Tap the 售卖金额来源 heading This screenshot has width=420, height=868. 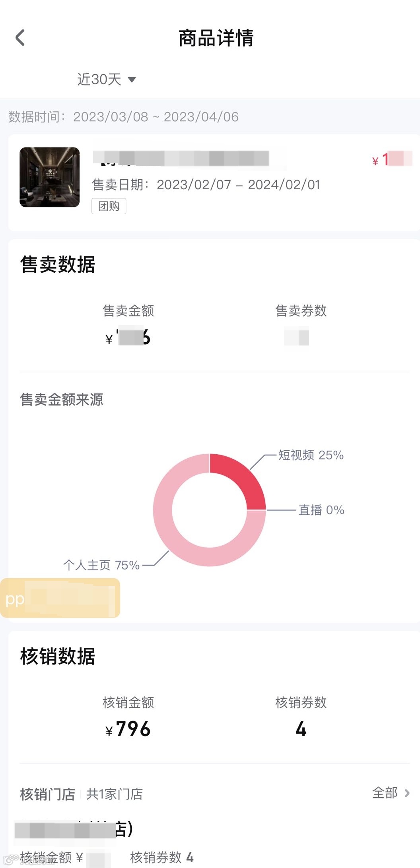coord(62,400)
